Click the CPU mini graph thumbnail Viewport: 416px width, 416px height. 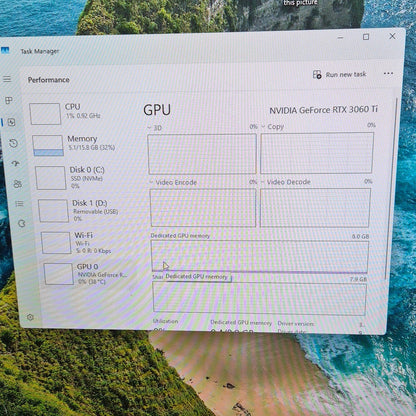45,114
